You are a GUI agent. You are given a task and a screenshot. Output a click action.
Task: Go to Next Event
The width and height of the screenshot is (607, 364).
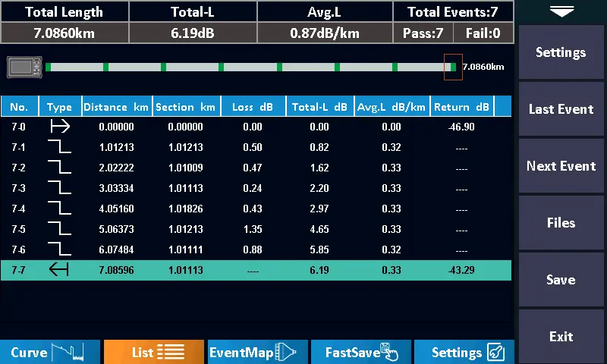[561, 166]
